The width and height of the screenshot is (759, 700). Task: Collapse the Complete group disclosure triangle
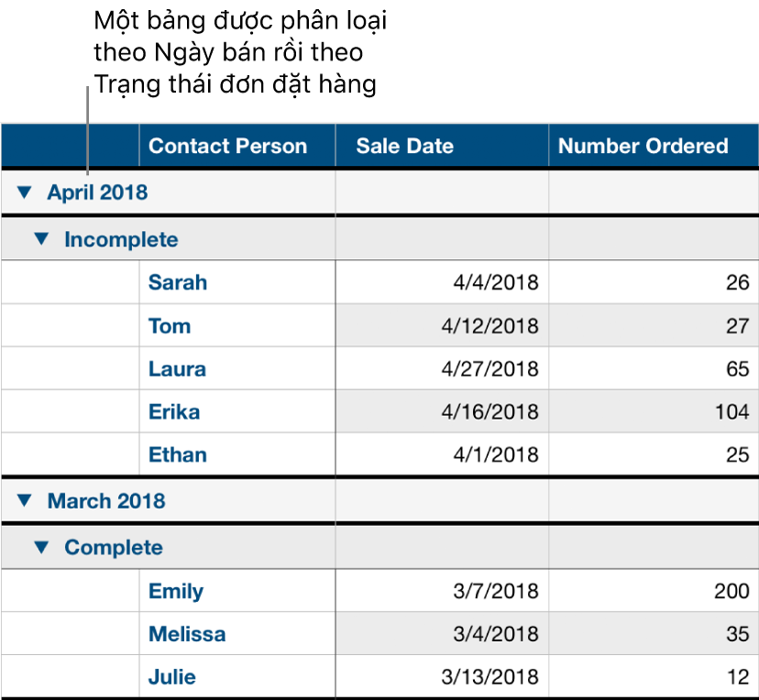(40, 547)
